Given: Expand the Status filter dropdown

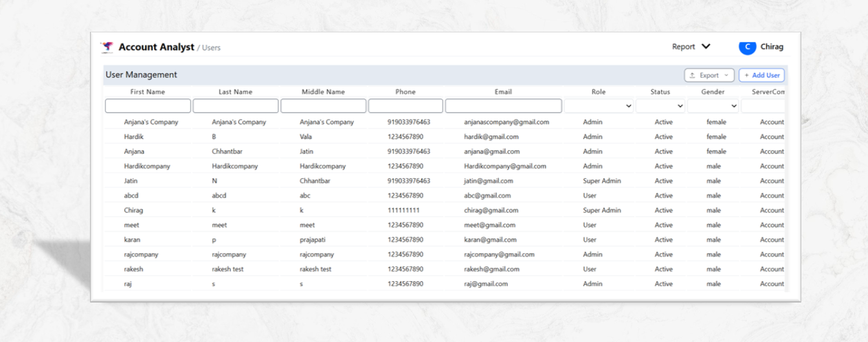Looking at the screenshot, I should point(660,106).
